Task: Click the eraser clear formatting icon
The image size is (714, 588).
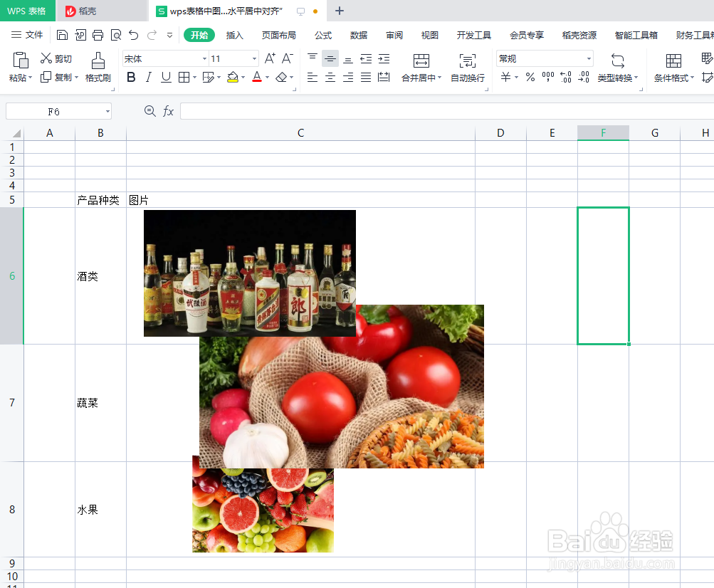Action: 281,77
